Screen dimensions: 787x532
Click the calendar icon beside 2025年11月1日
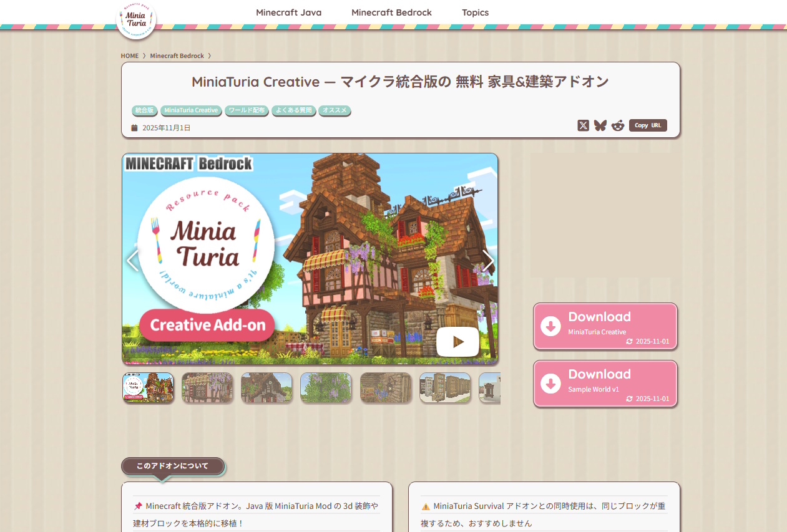[x=134, y=128]
